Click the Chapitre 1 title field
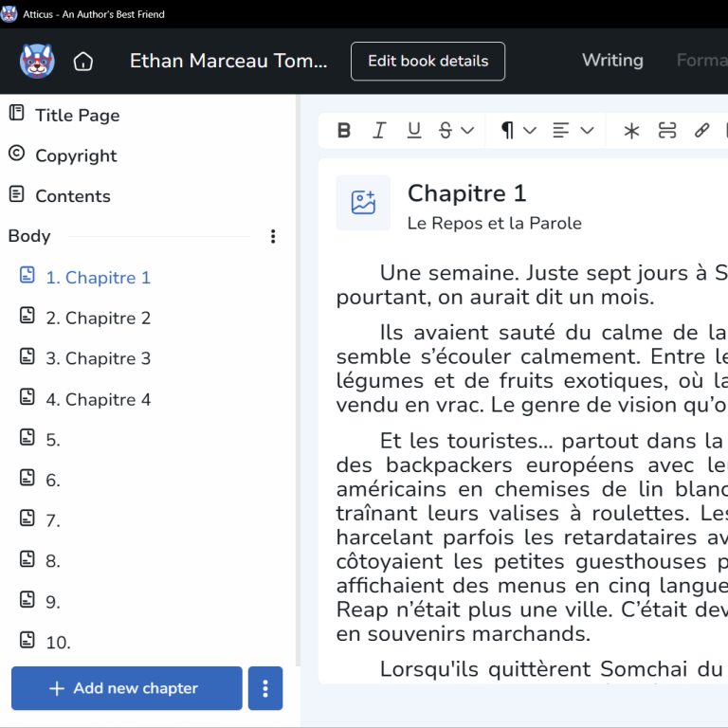 [466, 193]
